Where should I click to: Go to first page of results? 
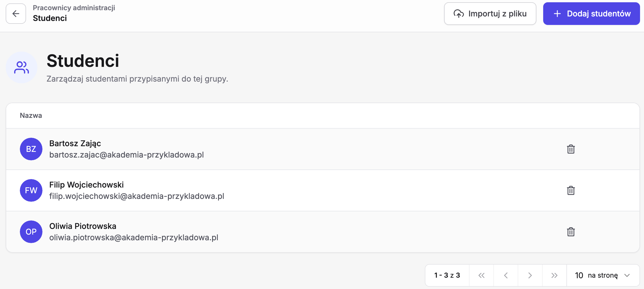click(x=481, y=275)
